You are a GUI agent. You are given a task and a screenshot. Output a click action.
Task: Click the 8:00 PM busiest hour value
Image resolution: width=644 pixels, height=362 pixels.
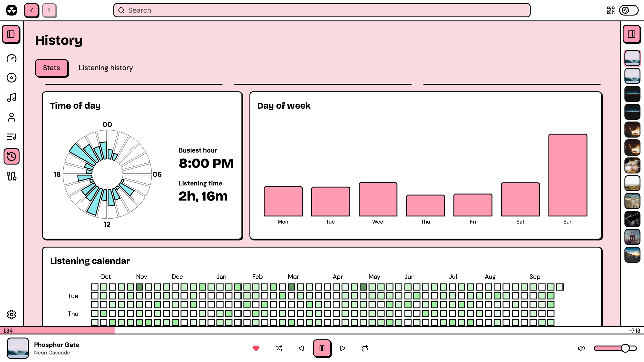point(206,163)
